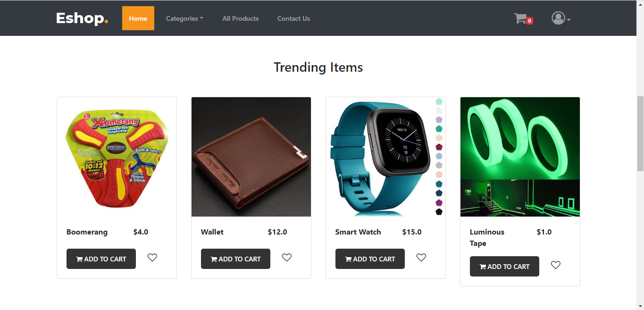The image size is (644, 310).
Task: Open Contact Us page
Action: 293,18
